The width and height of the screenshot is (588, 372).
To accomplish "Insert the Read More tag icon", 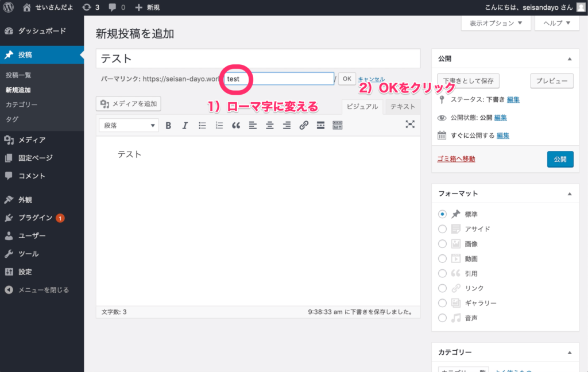I will click(320, 125).
